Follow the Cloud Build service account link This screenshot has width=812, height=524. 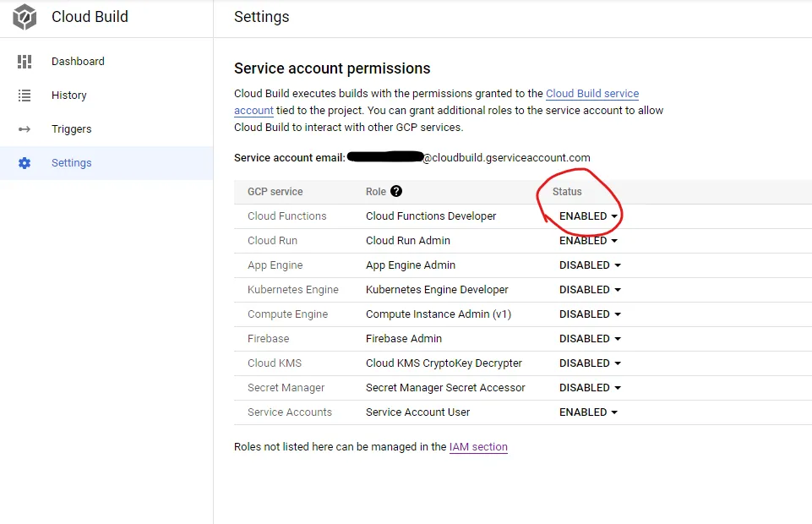[591, 94]
